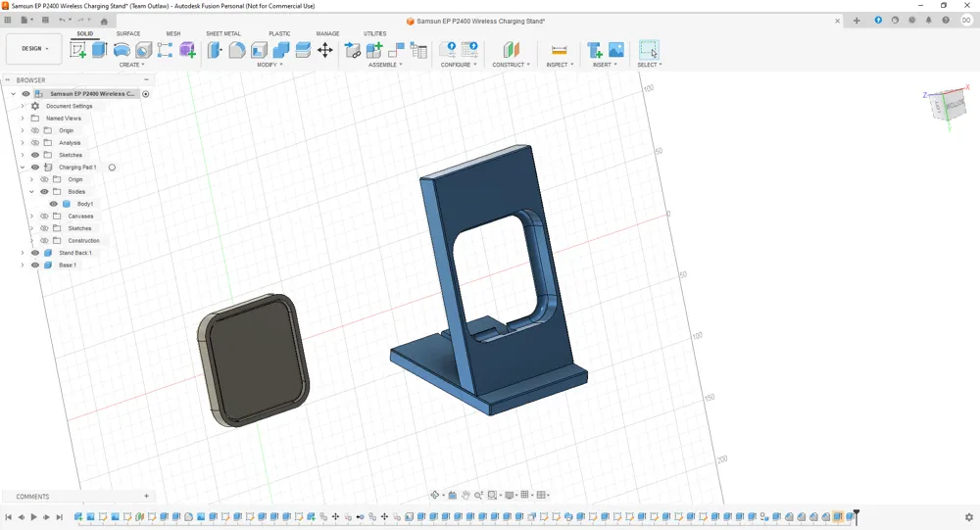
Task: Open the Construct dropdown menu
Action: point(512,65)
